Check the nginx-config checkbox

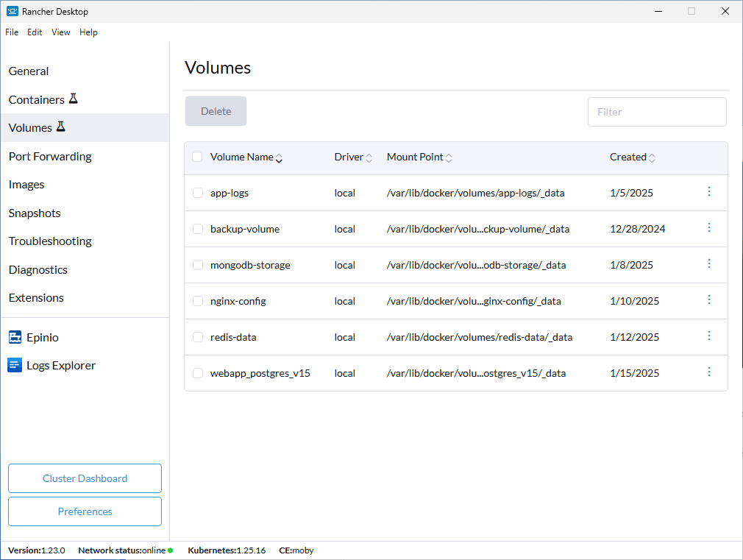198,301
